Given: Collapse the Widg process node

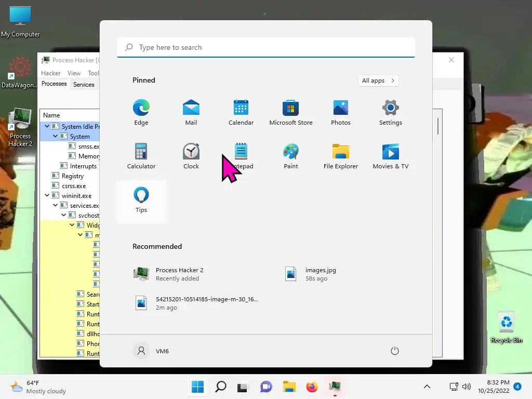Looking at the screenshot, I should [72, 225].
